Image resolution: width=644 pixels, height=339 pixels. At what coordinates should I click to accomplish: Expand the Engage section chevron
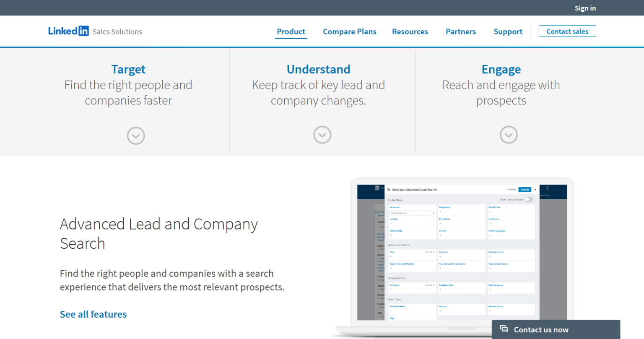(x=509, y=135)
